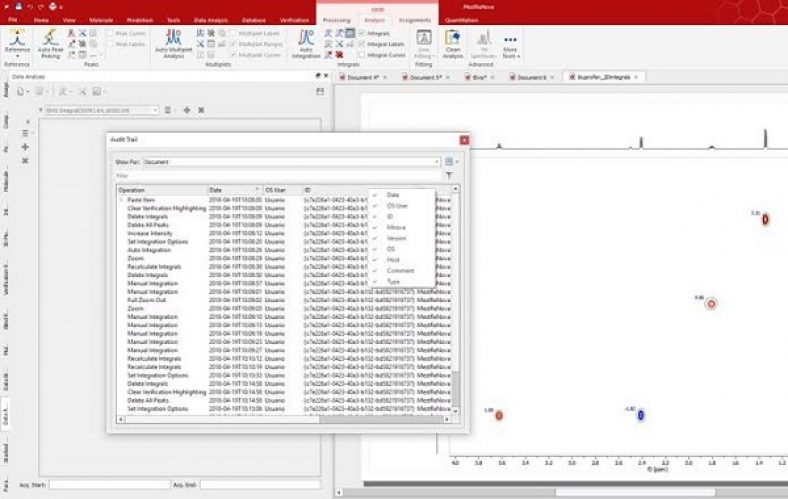
Task: Toggle the Integral Labels checkbox
Action: pos(361,44)
